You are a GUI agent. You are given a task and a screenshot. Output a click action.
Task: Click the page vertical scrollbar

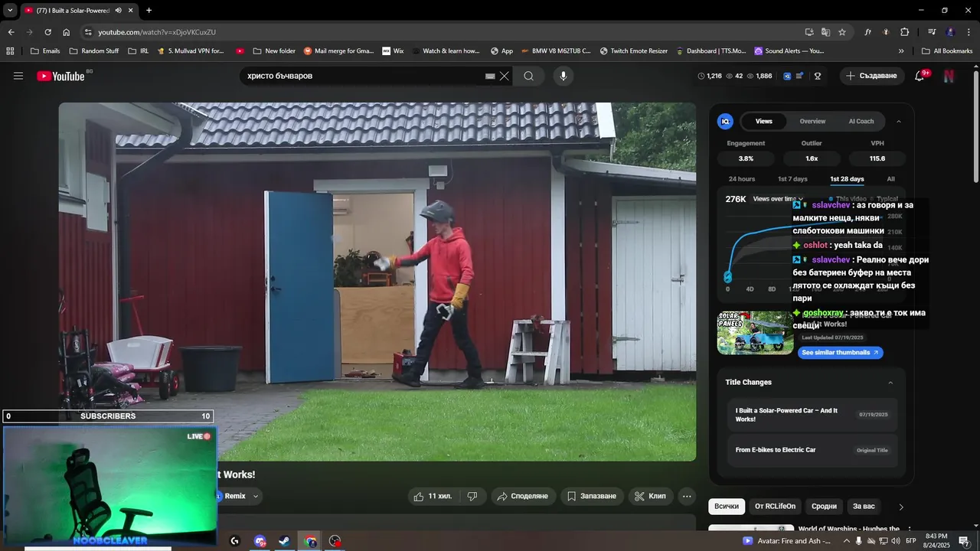pos(975,126)
